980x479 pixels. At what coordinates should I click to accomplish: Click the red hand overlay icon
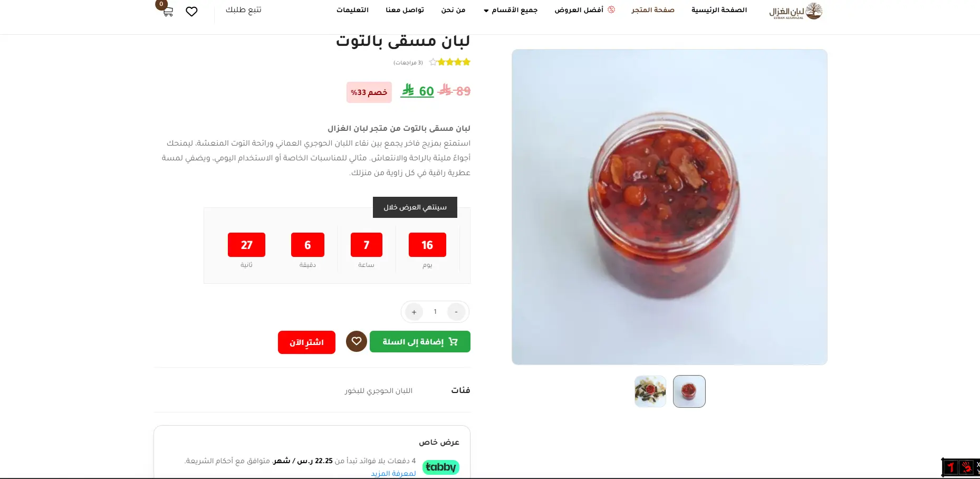(x=967, y=467)
